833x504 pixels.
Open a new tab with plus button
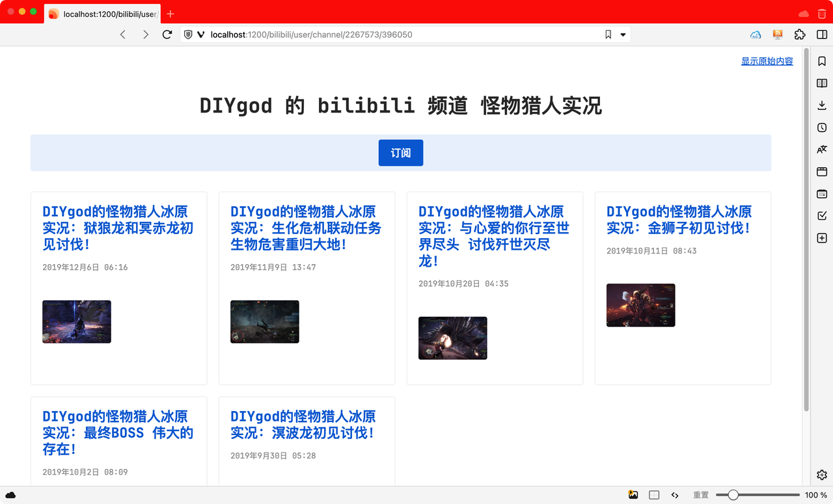[x=171, y=14]
